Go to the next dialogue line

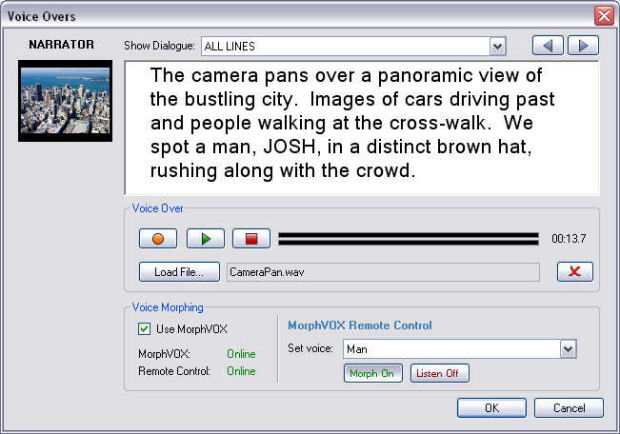pos(584,45)
